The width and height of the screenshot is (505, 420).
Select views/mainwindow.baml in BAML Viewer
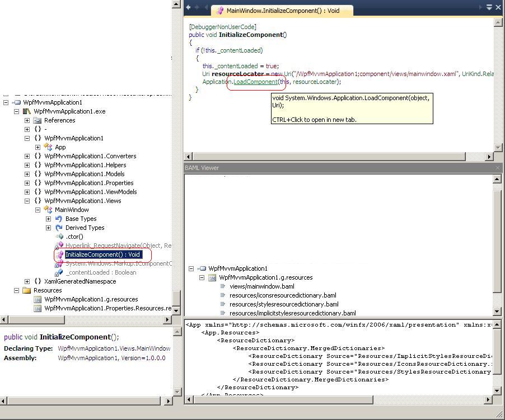pos(261,286)
